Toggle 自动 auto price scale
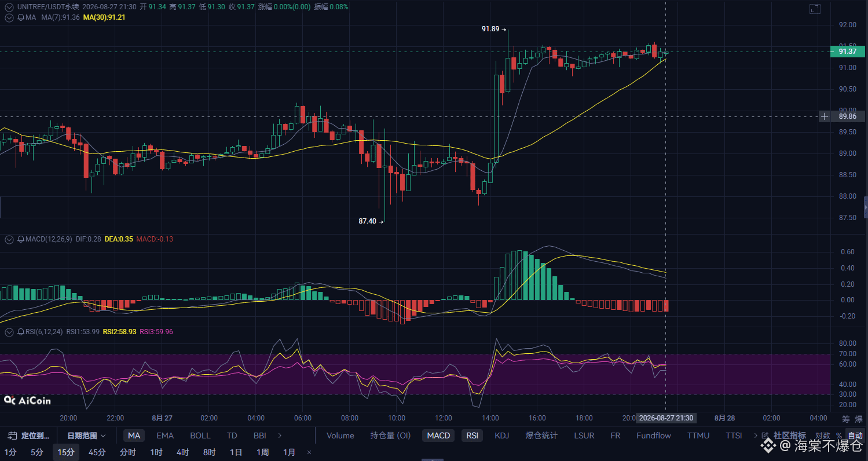This screenshot has height=461, width=868. pos(855,436)
